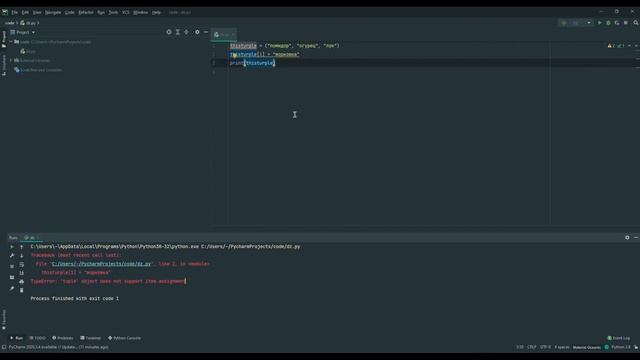The height and width of the screenshot is (360, 640).
Task: Select Scratches and Consoles item
Action: (38, 70)
